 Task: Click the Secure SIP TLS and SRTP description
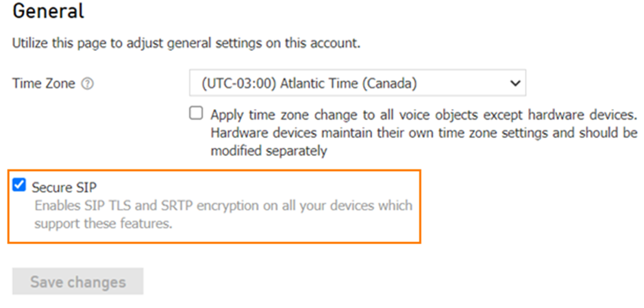click(x=223, y=214)
